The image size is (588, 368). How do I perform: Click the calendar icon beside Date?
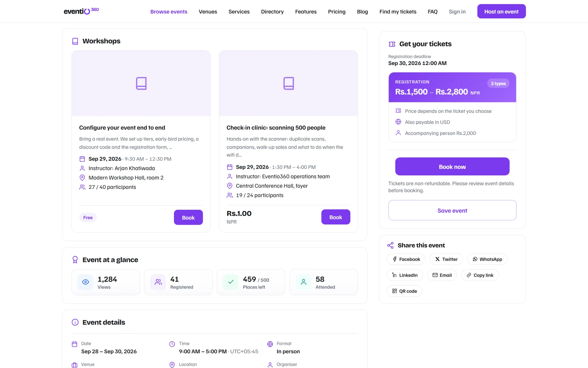(74, 344)
